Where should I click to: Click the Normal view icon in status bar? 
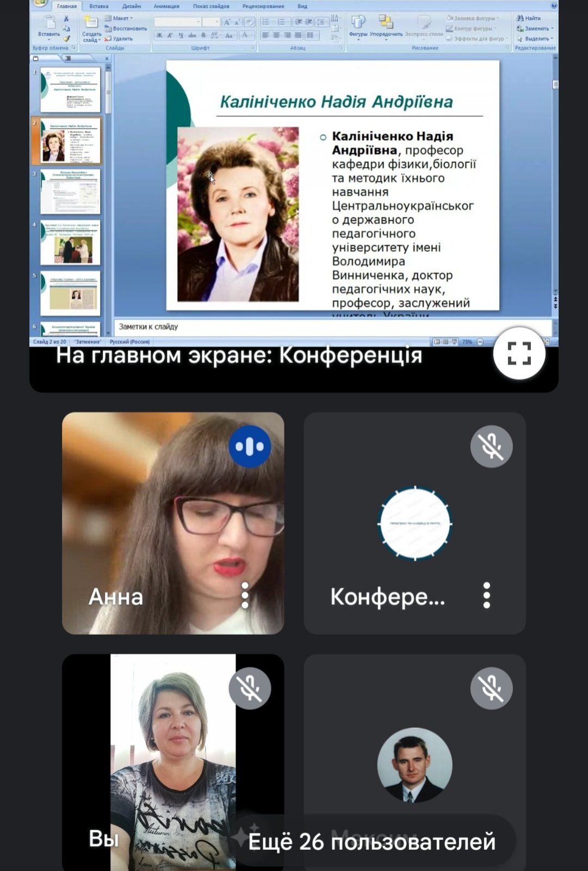437,342
